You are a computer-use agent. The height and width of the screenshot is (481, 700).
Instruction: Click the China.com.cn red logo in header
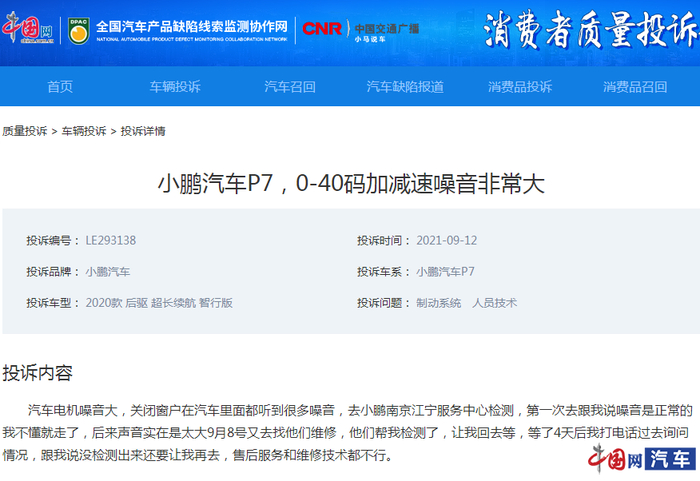(28, 28)
